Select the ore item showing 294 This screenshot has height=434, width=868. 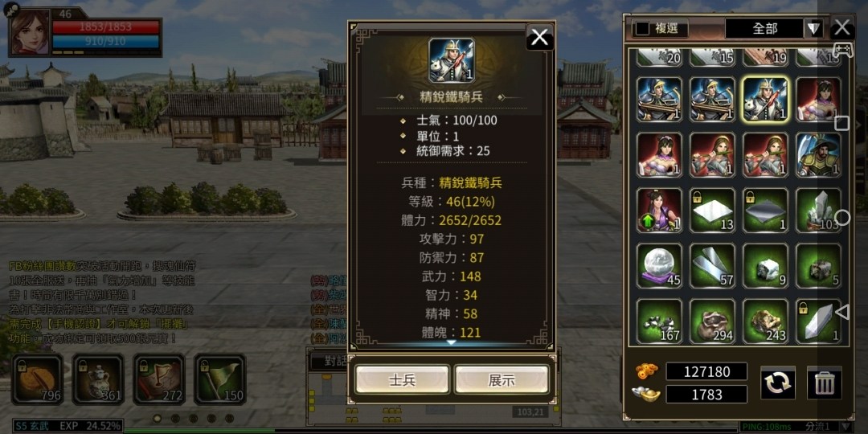(712, 321)
